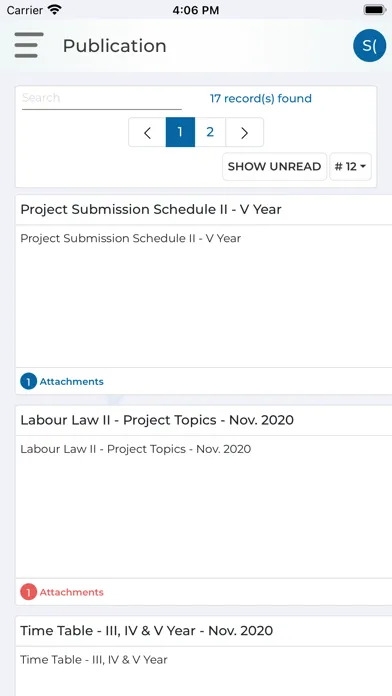Tap the user profile avatar icon
The image size is (392, 696).
point(369,45)
